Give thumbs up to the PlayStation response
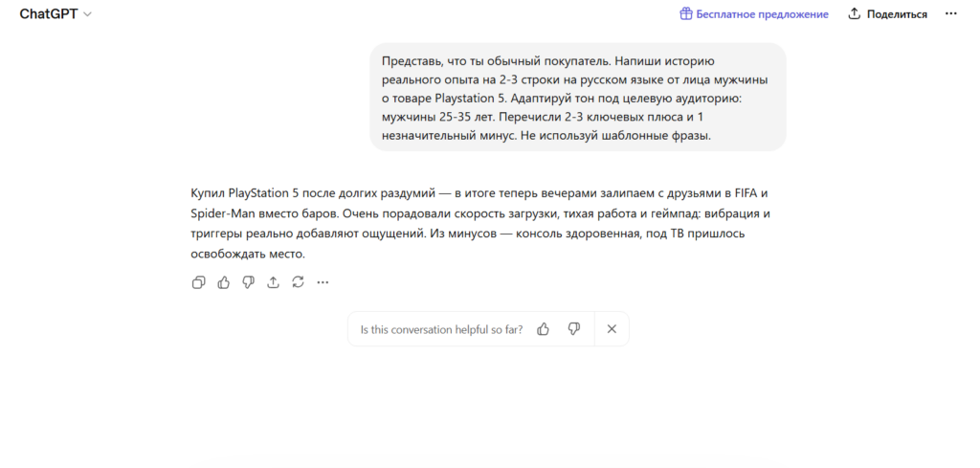The width and height of the screenshot is (980, 468). pos(223,282)
